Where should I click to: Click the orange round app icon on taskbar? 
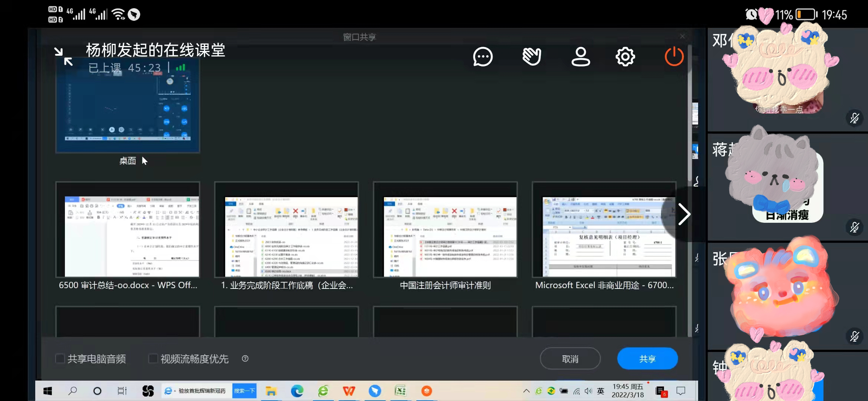coord(427,391)
